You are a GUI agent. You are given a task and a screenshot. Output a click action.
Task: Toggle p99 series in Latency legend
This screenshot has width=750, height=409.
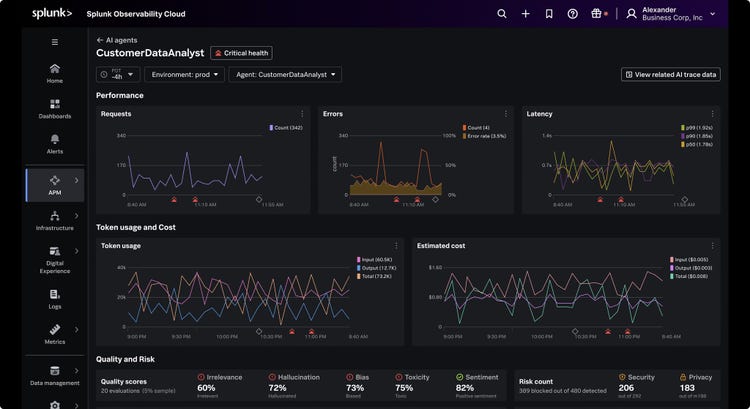click(697, 128)
